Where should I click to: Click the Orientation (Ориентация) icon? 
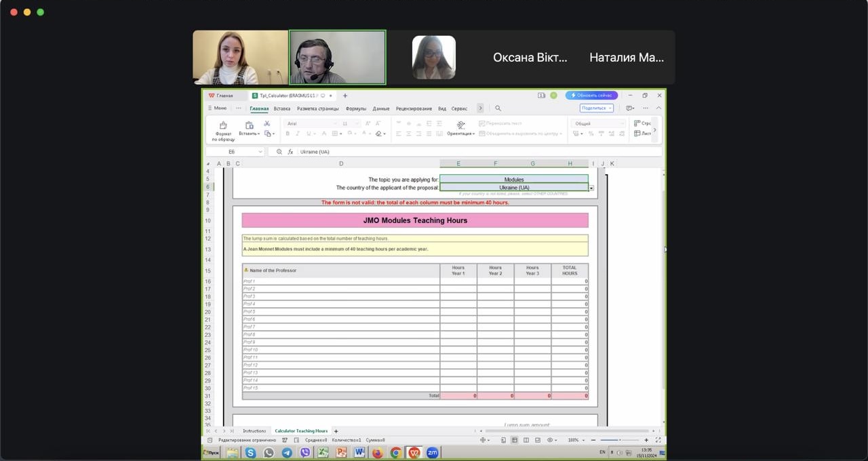coord(461,125)
